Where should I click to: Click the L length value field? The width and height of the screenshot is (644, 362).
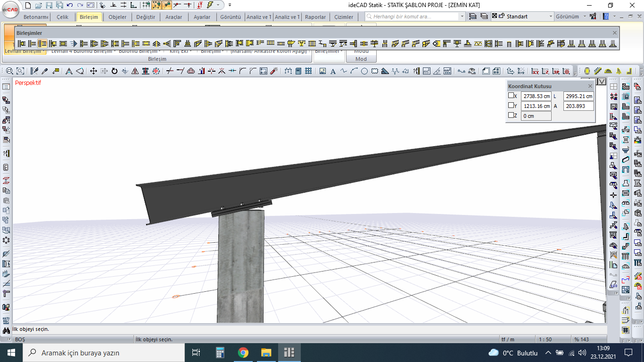[x=578, y=96]
